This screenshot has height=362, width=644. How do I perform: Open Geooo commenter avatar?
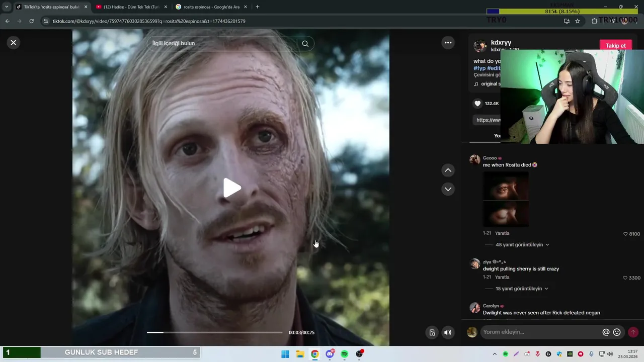[x=474, y=160]
